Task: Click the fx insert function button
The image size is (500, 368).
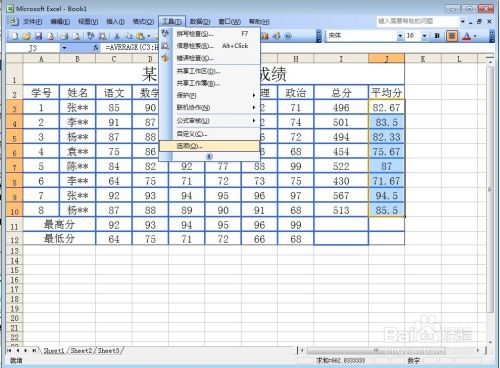Action: 96,48
